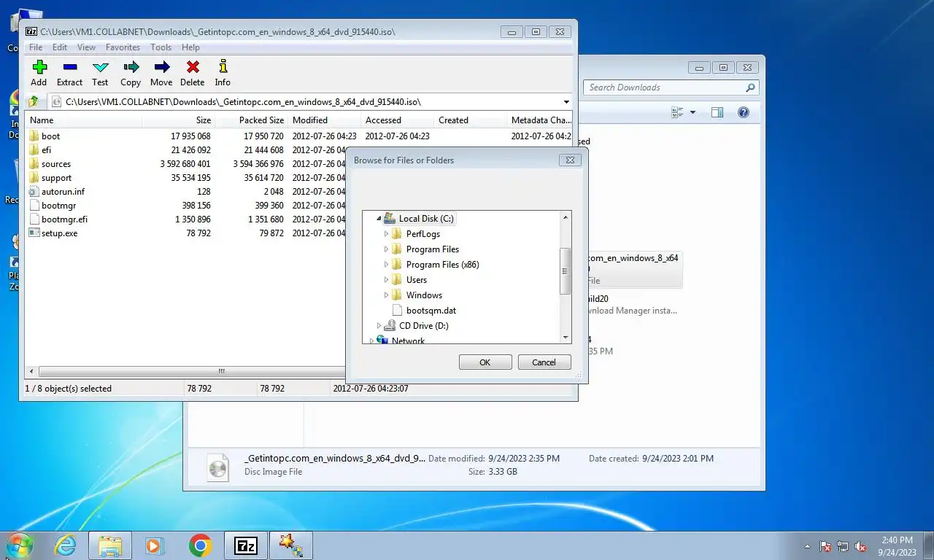
Task: Sort by the Created column header
Action: tap(470, 120)
